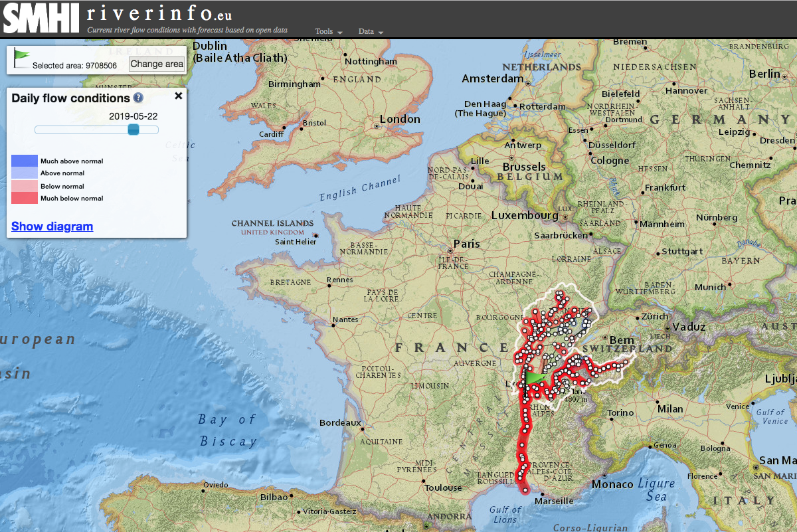Click the Above normal color swatch
Screen dimensions: 797x532
[x=25, y=173]
